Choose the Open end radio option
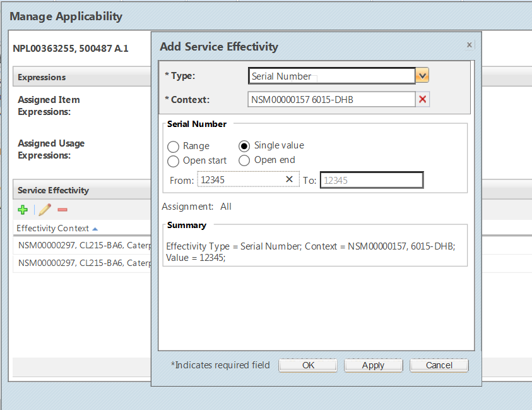Screen dimensions: 532x410 click(x=245, y=160)
